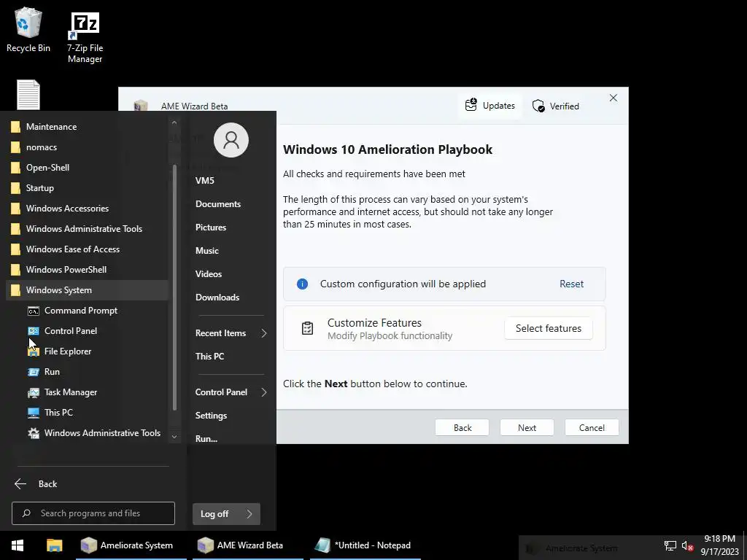Expand the nomacs folder
Viewport: 747px width, 560px height.
[88, 147]
